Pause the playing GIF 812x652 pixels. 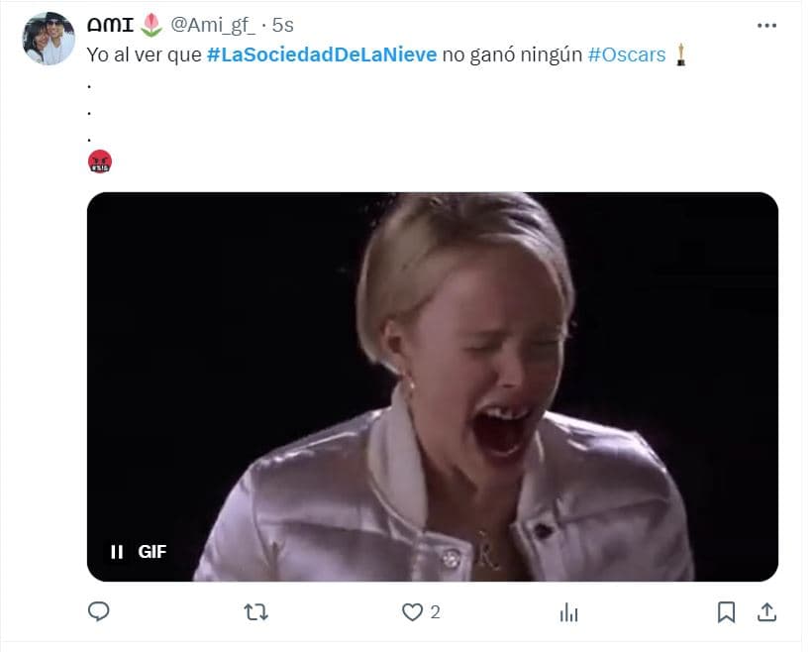pos(117,552)
